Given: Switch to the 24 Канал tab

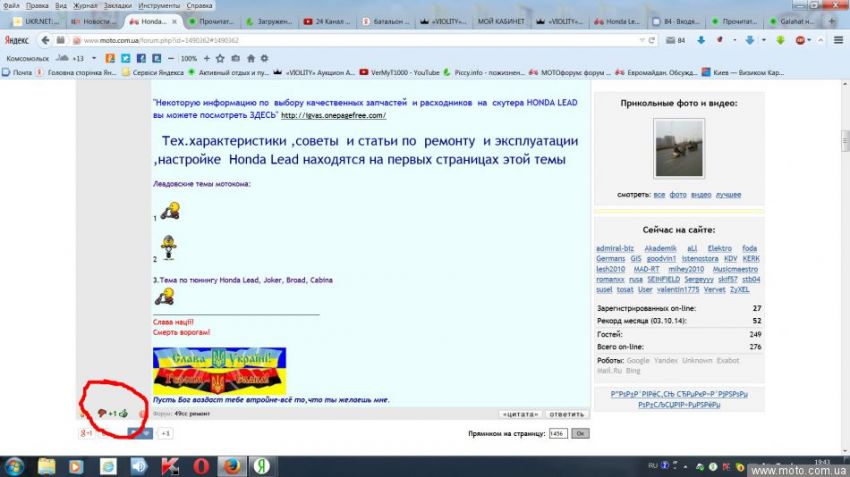Looking at the screenshot, I should [327, 21].
